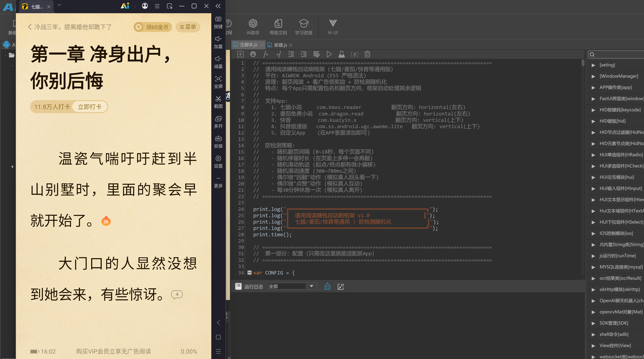Expand the [WindowManager] node

[593, 76]
